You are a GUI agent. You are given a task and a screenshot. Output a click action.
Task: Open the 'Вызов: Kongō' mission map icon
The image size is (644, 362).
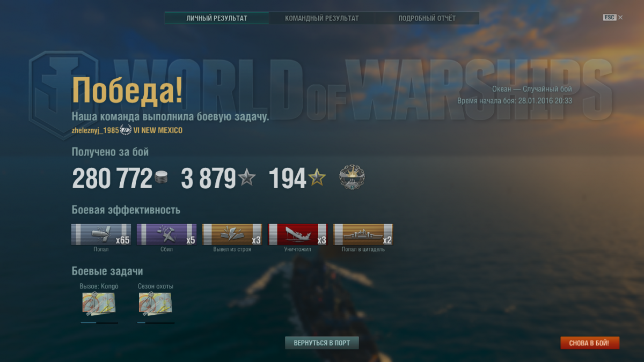pos(99,304)
